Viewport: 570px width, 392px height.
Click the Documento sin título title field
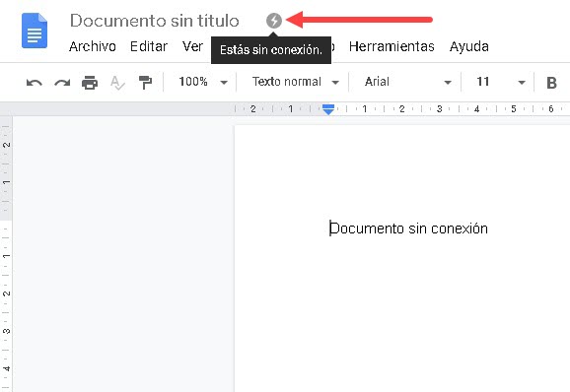pos(155,21)
